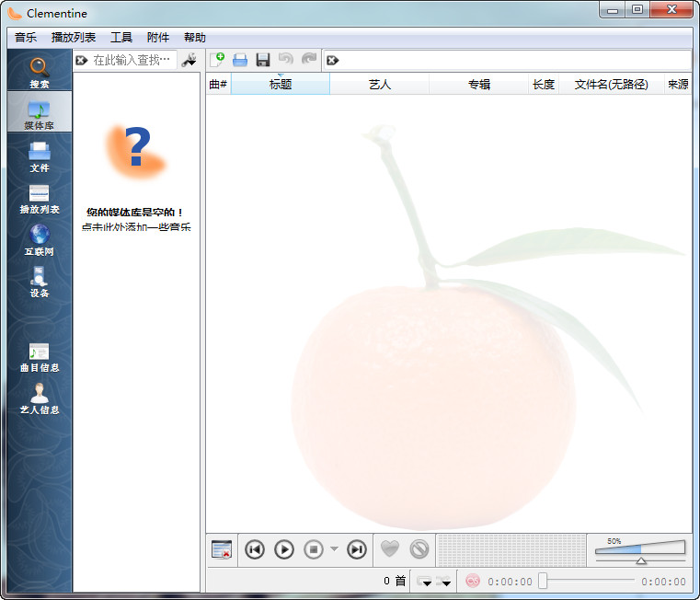Click the library search input field
Image resolution: width=700 pixels, height=600 pixels.
pyautogui.click(x=132, y=60)
